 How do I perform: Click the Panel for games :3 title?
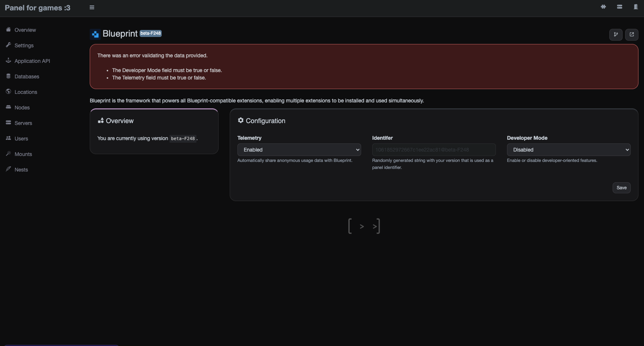point(38,8)
